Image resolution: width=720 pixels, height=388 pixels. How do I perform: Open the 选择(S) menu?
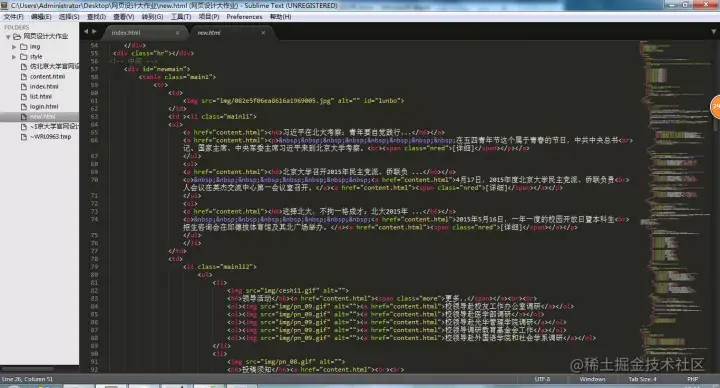69,17
